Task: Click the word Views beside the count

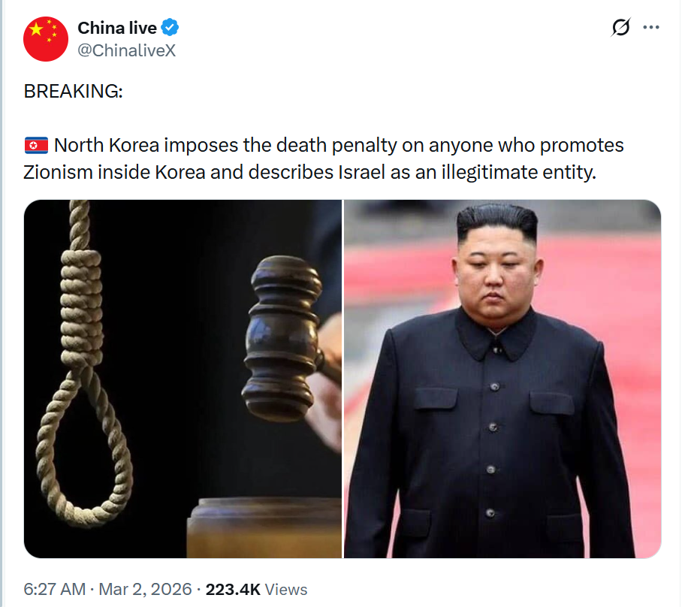Action: pos(286,590)
